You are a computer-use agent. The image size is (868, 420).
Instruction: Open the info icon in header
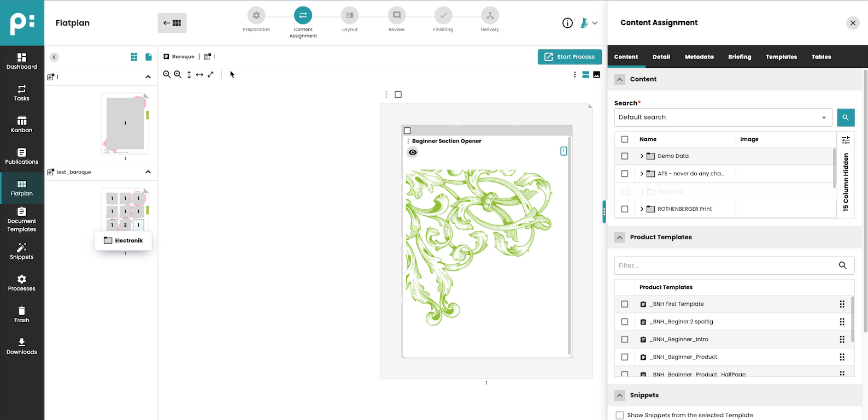coord(567,23)
